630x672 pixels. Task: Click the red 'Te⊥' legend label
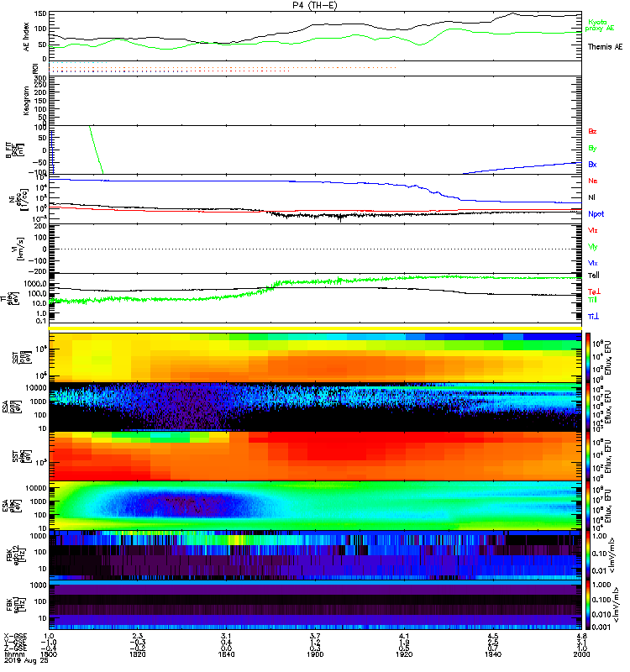click(x=594, y=291)
